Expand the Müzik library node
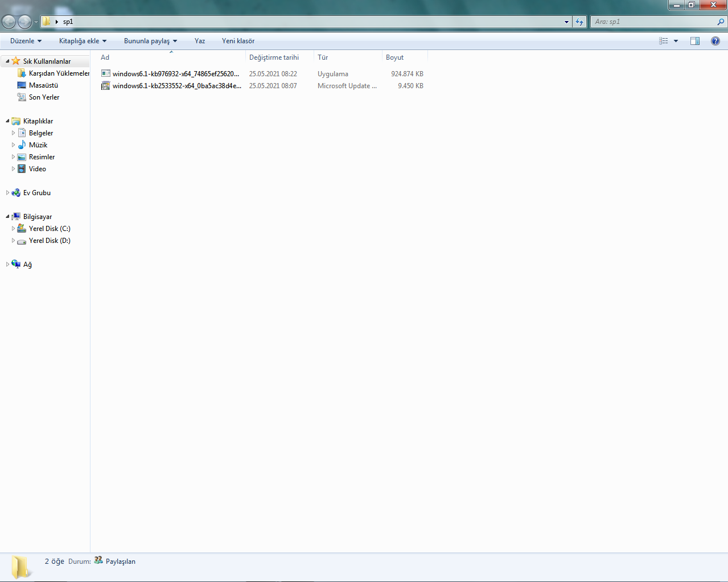Viewport: 728px width, 582px height. tap(13, 145)
